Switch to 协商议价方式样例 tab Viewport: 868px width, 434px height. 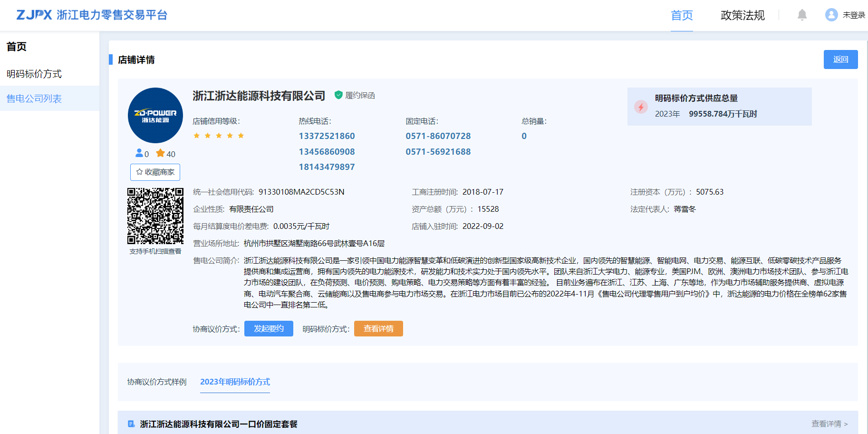(x=157, y=382)
